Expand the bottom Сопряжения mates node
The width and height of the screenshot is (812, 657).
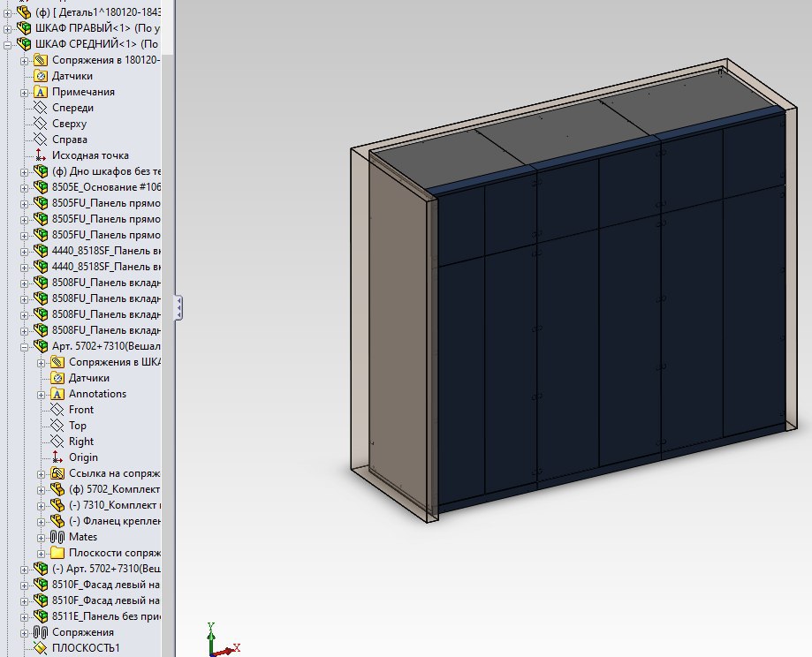(25, 633)
